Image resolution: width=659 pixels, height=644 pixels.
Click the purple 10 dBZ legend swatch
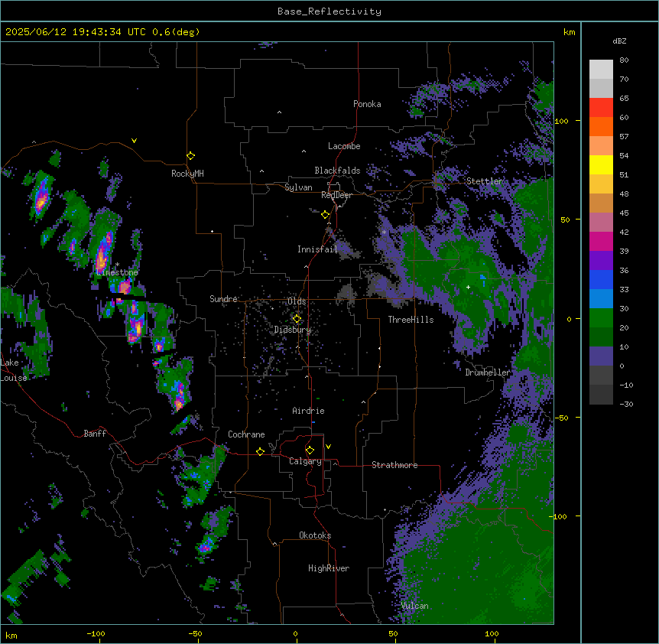601,356
